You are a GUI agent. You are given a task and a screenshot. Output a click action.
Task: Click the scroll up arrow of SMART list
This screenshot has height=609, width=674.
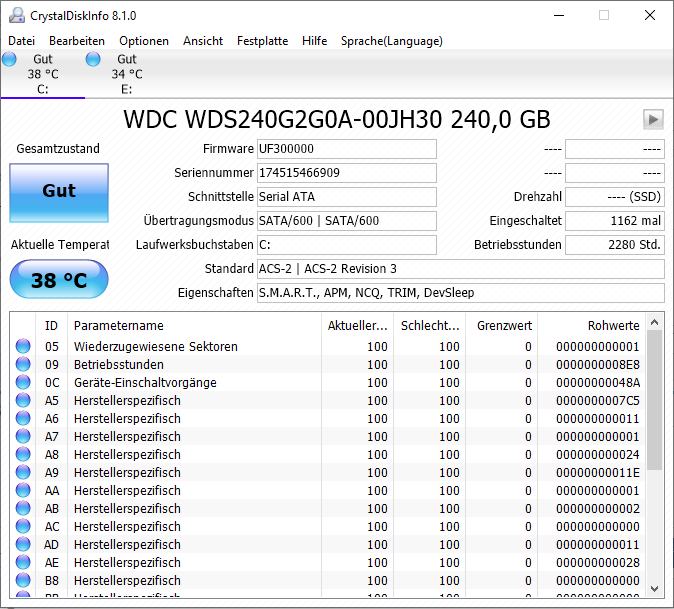655,322
